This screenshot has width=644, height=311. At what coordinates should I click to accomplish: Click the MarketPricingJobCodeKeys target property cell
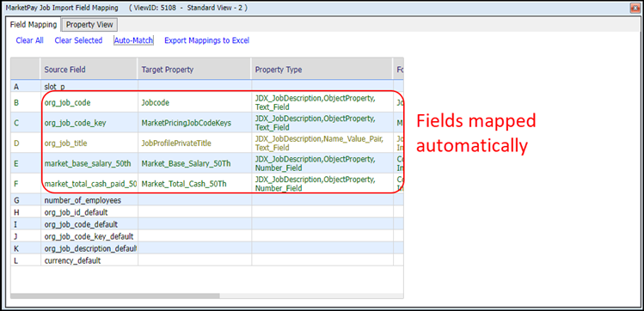click(x=194, y=123)
